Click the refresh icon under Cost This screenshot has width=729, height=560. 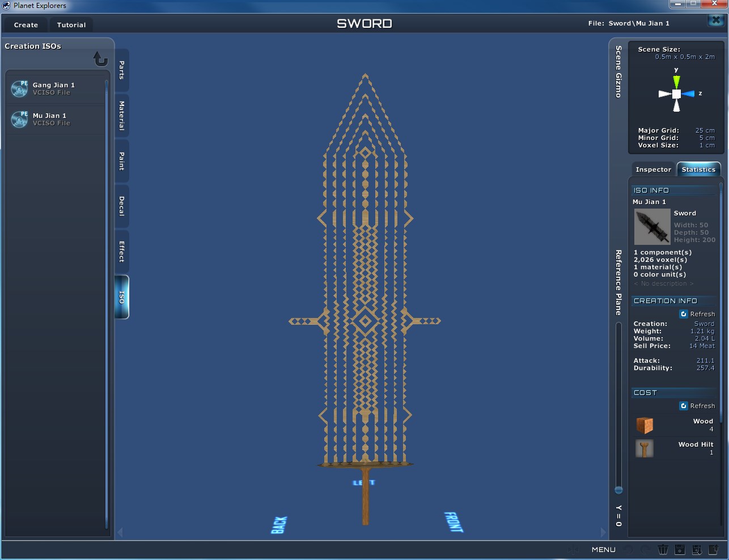coord(684,406)
